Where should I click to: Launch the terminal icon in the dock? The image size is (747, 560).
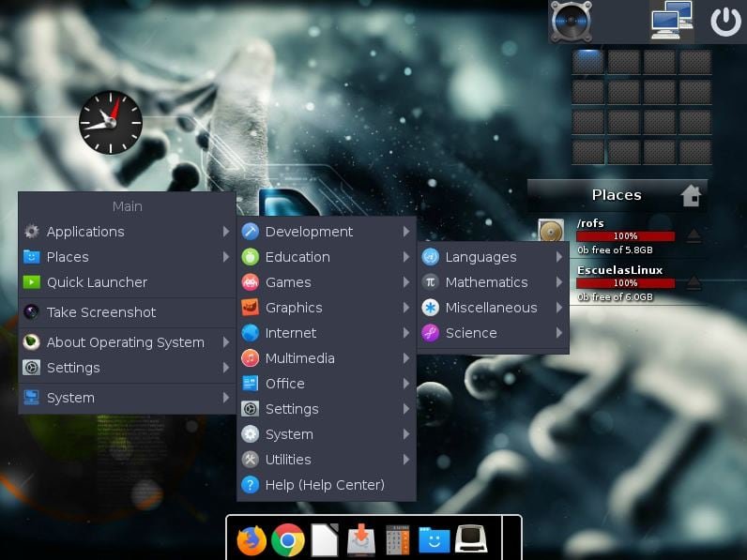[471, 539]
